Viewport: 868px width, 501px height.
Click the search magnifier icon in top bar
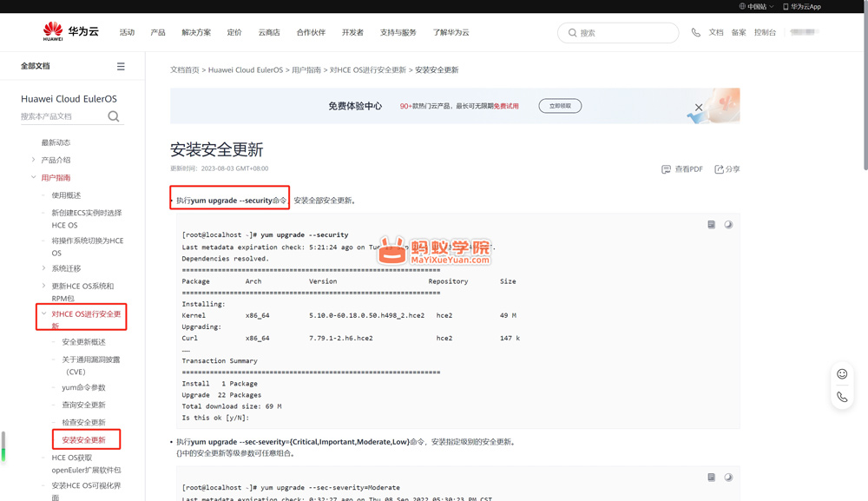tap(572, 33)
